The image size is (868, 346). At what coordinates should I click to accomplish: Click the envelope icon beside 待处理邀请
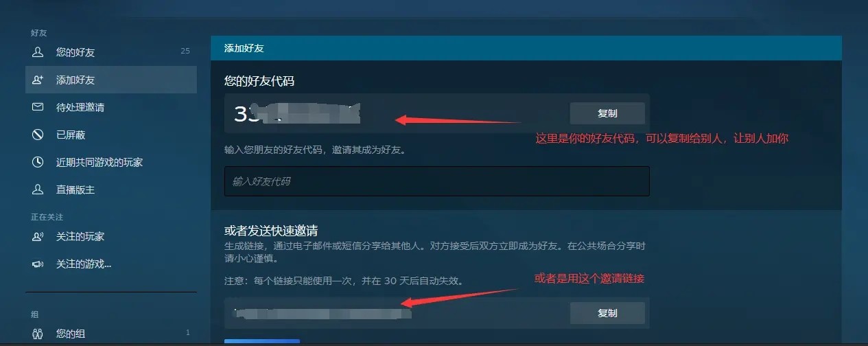pyautogui.click(x=38, y=107)
